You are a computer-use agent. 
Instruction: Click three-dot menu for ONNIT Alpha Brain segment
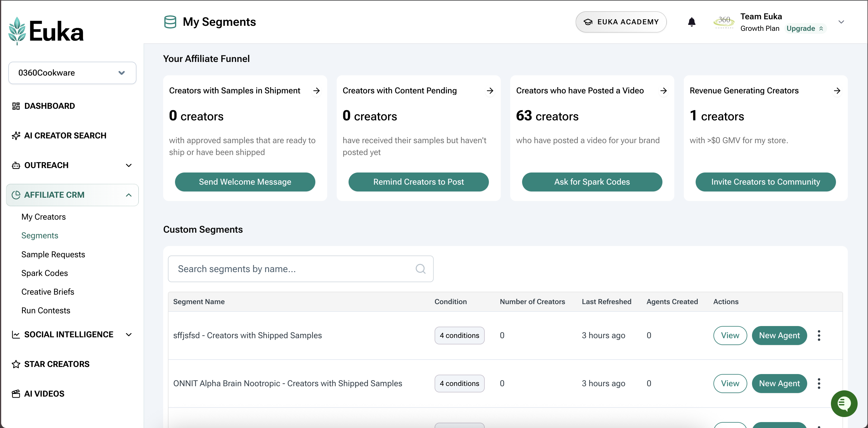click(x=819, y=383)
